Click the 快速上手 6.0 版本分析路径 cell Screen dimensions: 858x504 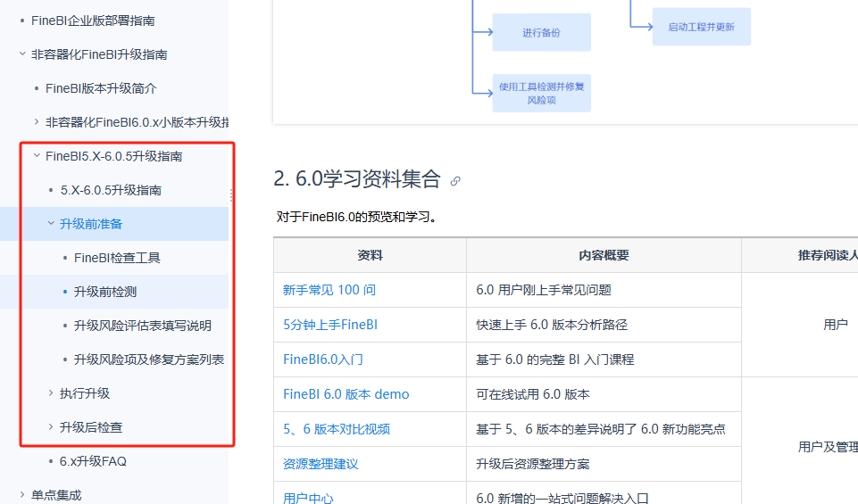[x=604, y=325]
